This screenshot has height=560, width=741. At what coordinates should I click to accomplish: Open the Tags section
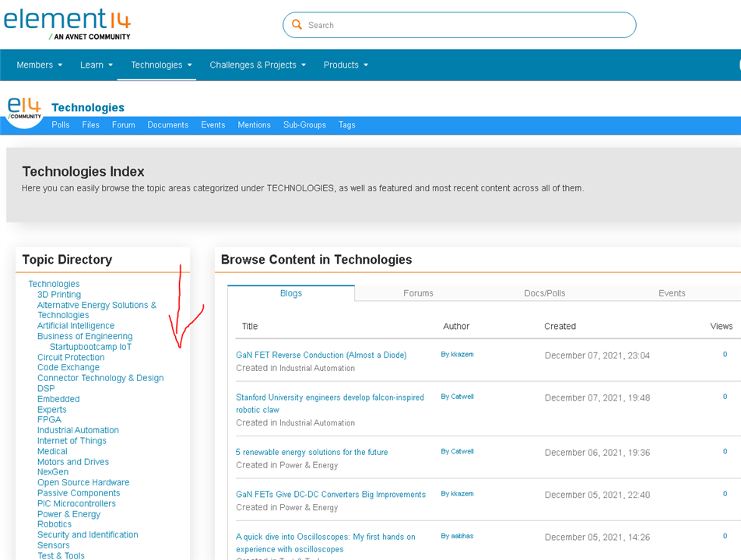347,124
